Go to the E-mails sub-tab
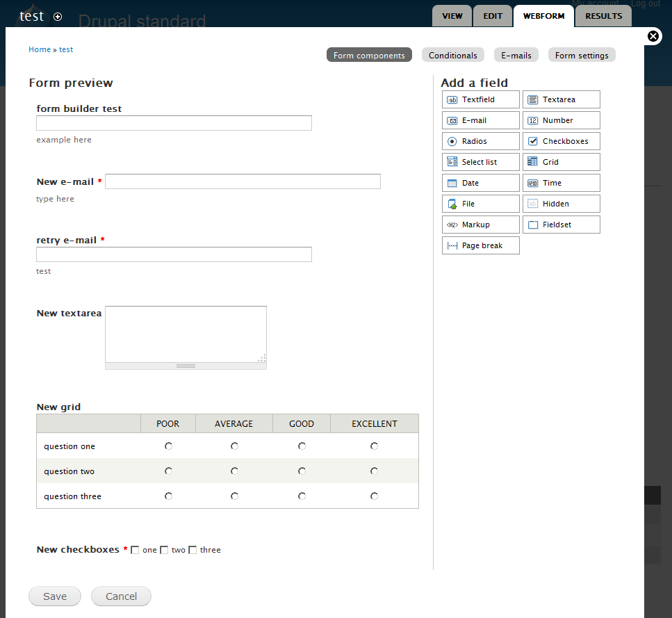The height and width of the screenshot is (618, 672). click(516, 55)
